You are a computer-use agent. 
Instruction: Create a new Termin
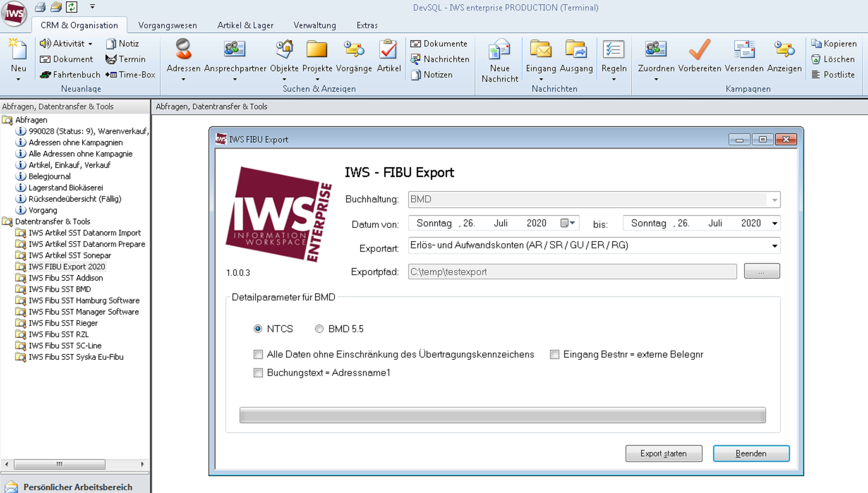pos(126,59)
